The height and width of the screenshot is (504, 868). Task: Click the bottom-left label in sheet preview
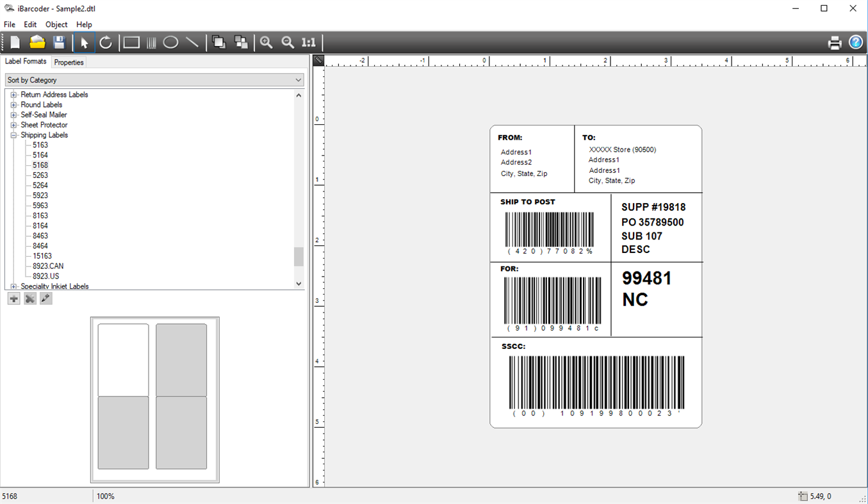click(123, 433)
